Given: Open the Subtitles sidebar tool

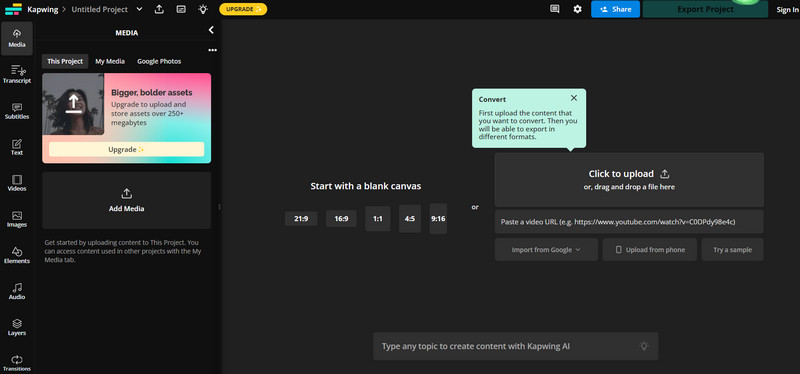Looking at the screenshot, I should pyautogui.click(x=17, y=111).
